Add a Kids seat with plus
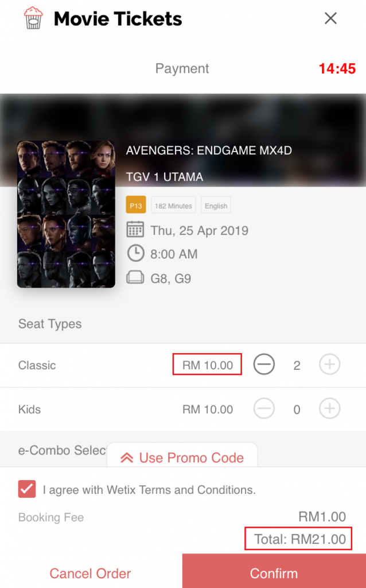366x588 pixels. [x=329, y=409]
